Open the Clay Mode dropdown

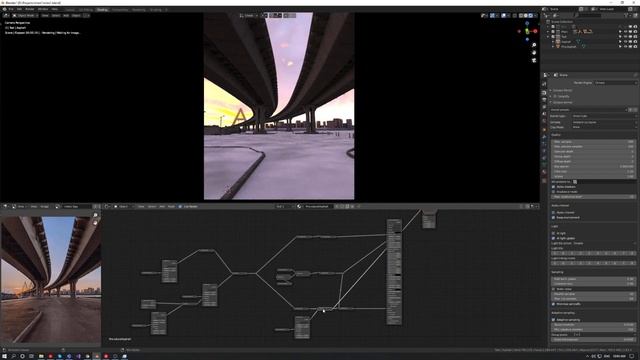click(x=604, y=127)
